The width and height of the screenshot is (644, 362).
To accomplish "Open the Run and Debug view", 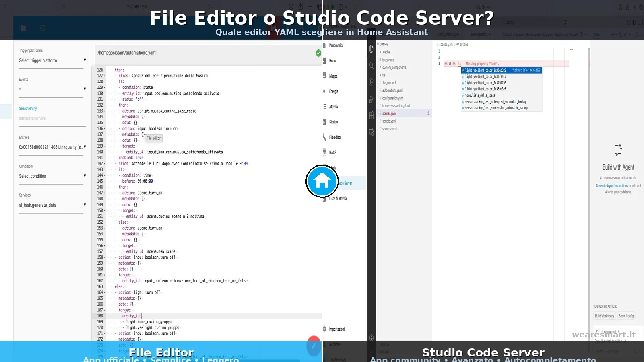I will click(371, 99).
